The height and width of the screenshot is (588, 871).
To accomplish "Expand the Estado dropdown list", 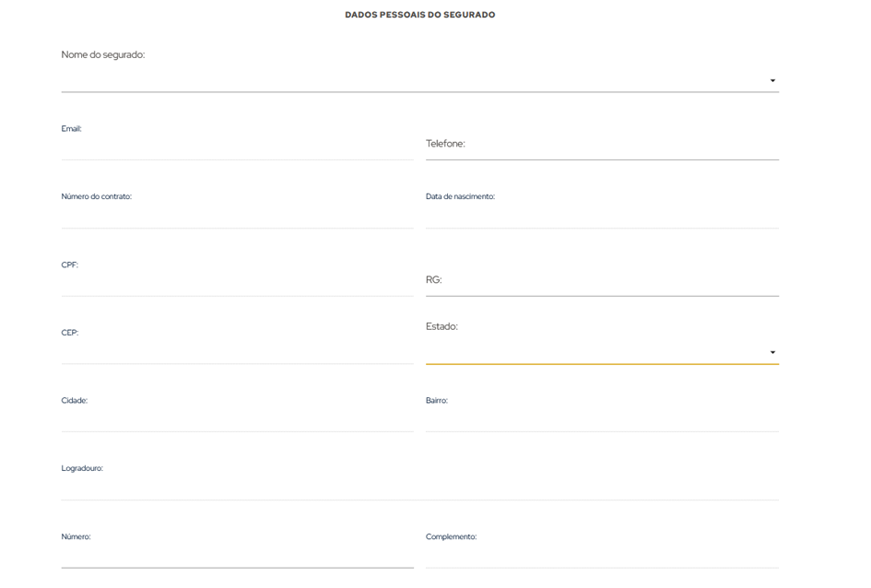I will [x=602, y=353].
